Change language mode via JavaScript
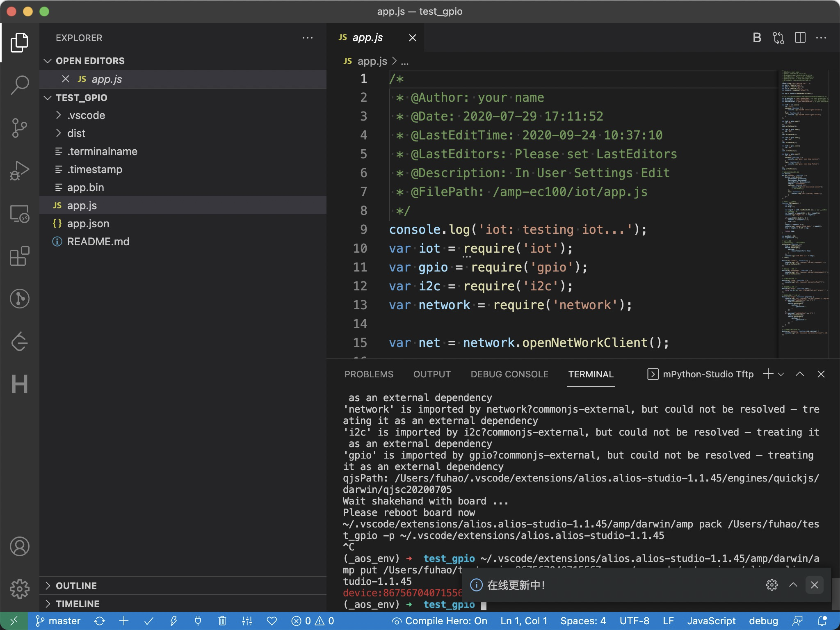Image resolution: width=840 pixels, height=630 pixels. click(711, 621)
